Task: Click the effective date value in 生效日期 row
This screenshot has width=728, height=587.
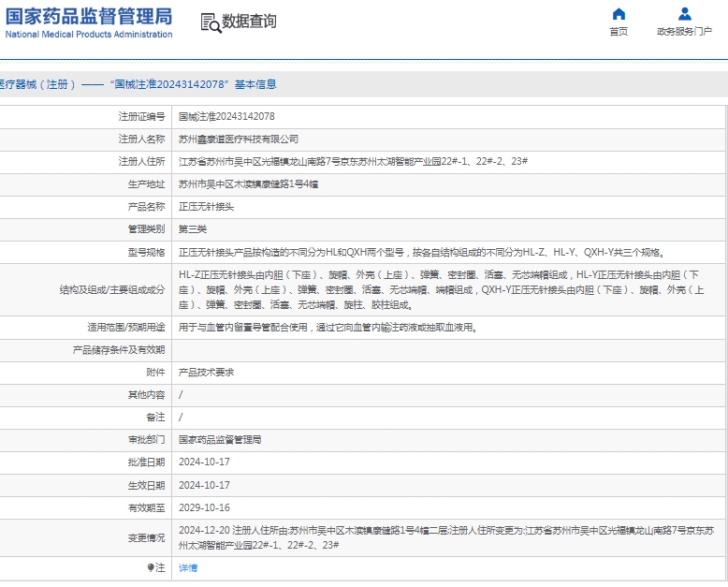Action: tap(204, 485)
